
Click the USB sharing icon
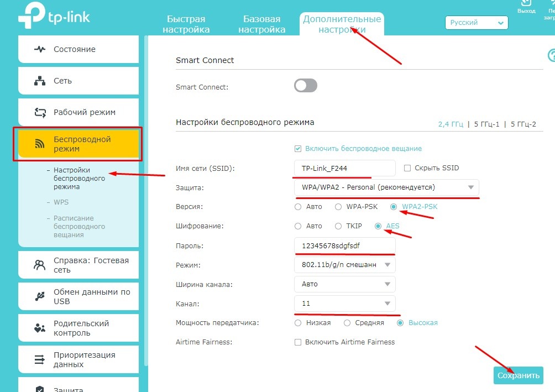(x=40, y=296)
